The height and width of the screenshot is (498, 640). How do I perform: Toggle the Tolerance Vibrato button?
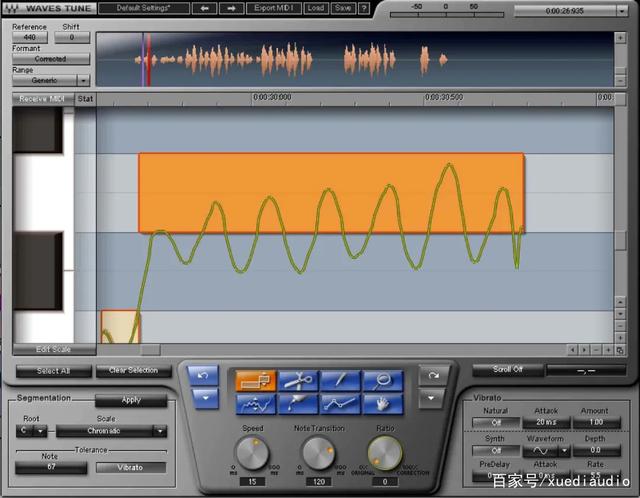131,467
